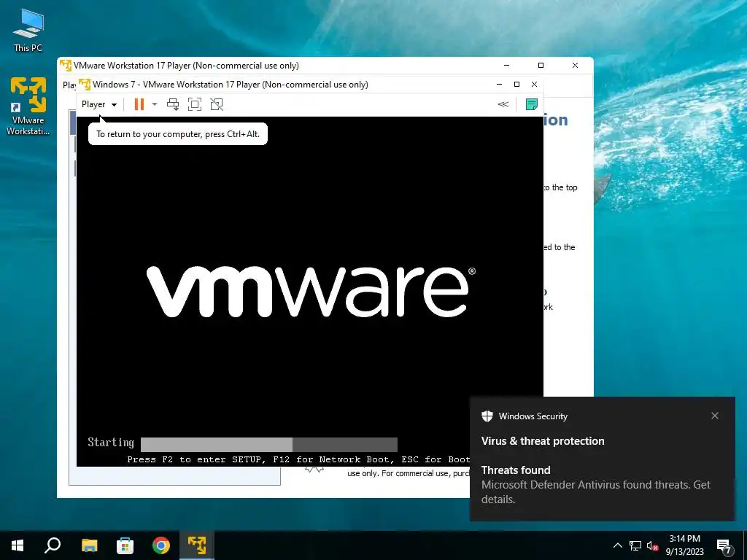Click inside the VM boot screen

coord(309,292)
